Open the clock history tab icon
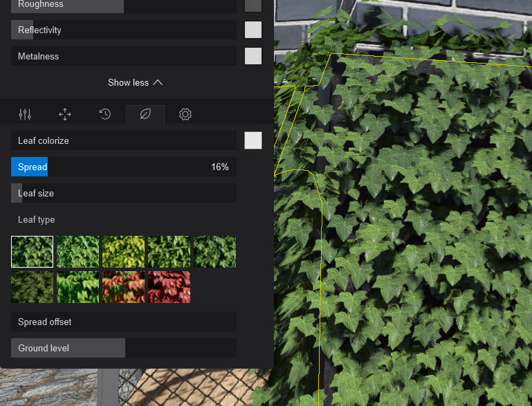 point(105,114)
